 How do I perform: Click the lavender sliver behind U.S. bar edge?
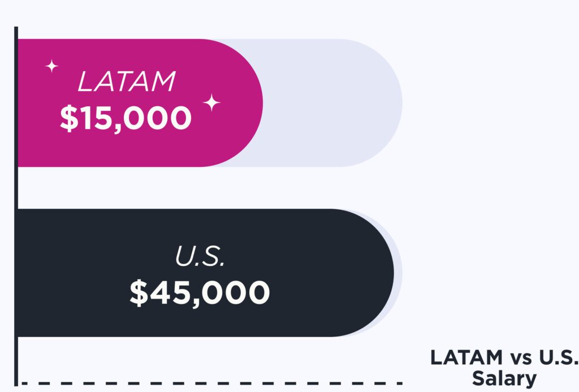point(400,273)
